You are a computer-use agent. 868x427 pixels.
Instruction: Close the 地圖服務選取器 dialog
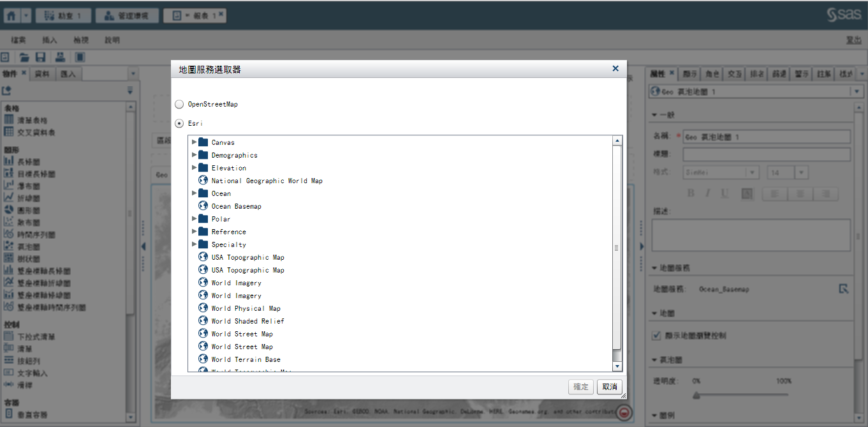coord(615,68)
